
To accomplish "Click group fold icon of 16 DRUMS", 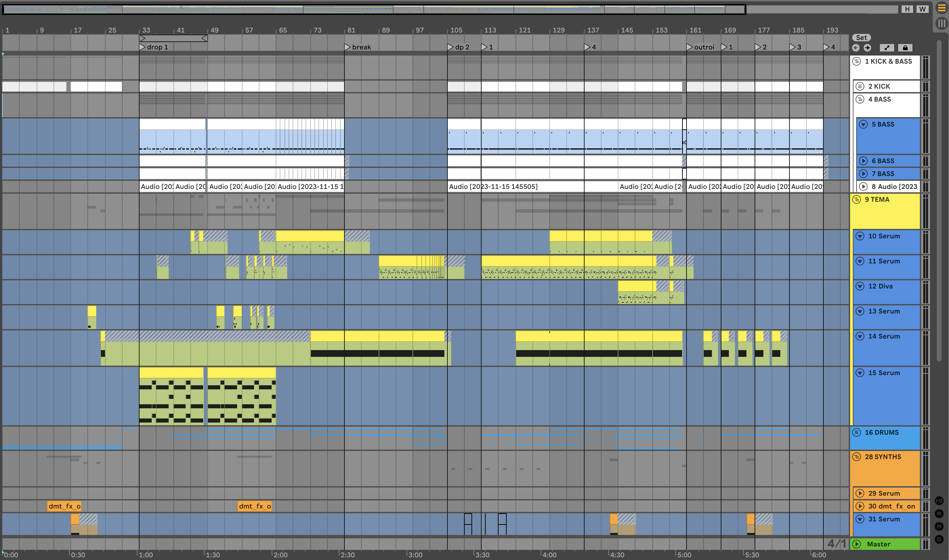I will pos(857,432).
